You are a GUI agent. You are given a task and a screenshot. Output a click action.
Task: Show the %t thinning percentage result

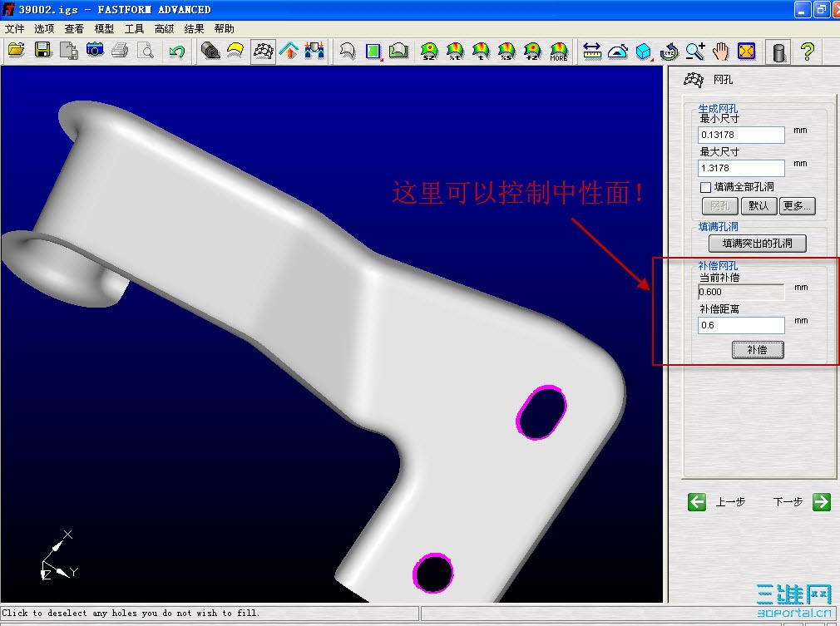pyautogui.click(x=455, y=51)
